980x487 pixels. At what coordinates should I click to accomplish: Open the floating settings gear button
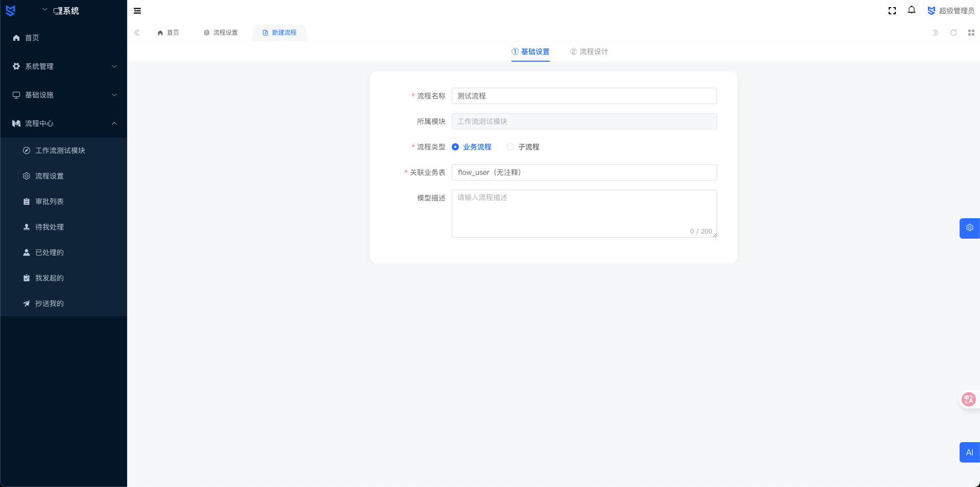click(x=970, y=228)
